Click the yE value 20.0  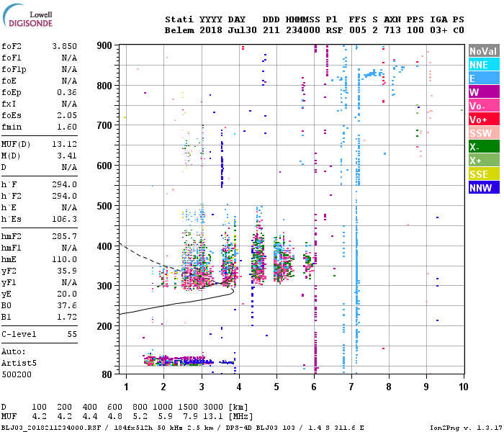coord(67,294)
